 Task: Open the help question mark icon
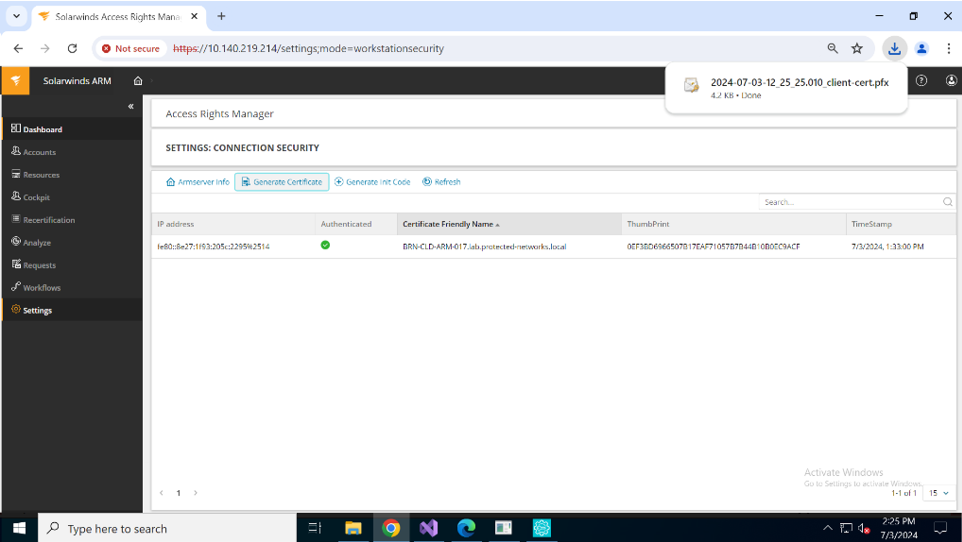point(921,81)
